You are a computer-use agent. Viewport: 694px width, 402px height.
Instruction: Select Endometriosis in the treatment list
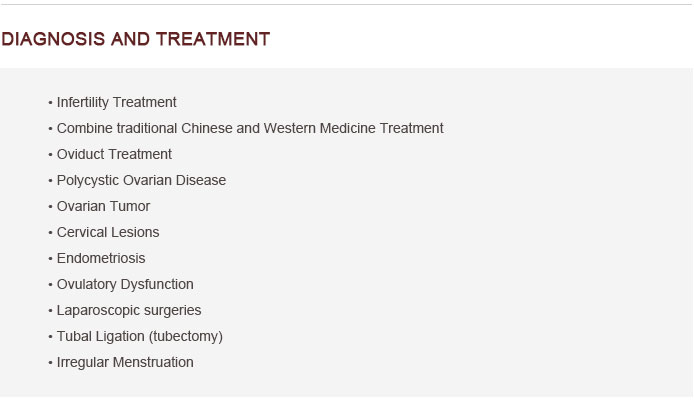point(101,258)
